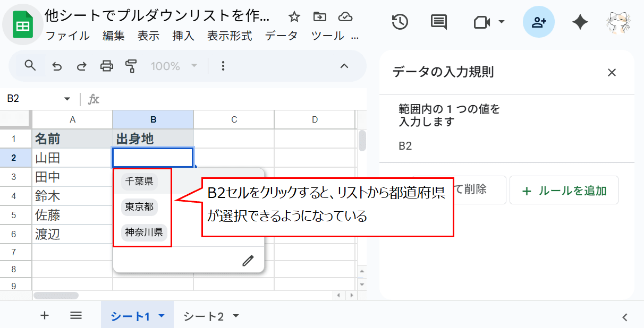Open the データ menu
This screenshot has height=328, width=644.
[x=282, y=36]
